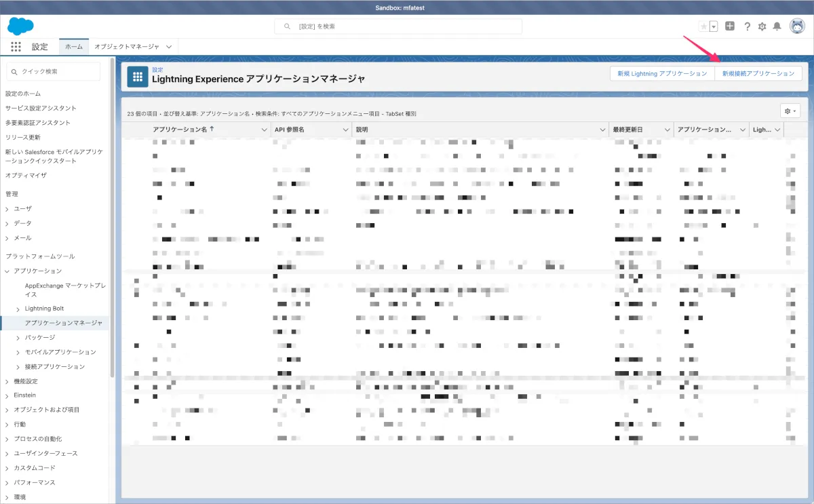
Task: Expand the オブジェクトおよび項目 tree node
Action: (x=7, y=410)
